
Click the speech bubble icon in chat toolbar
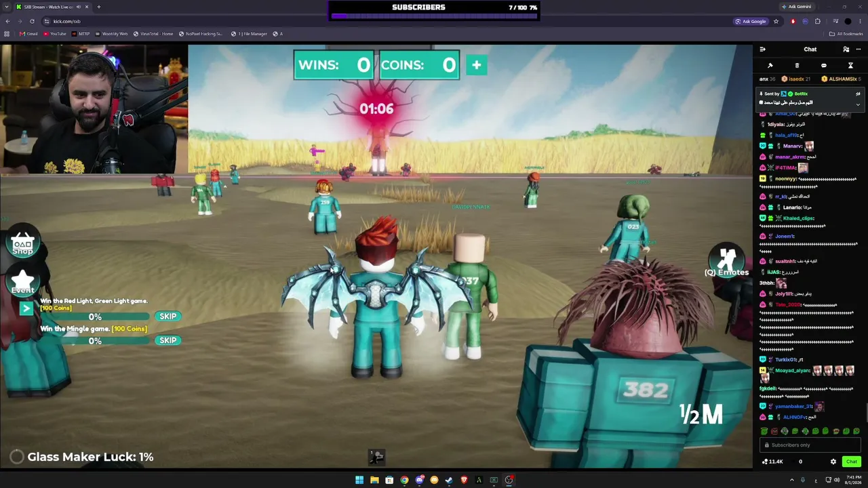click(824, 66)
